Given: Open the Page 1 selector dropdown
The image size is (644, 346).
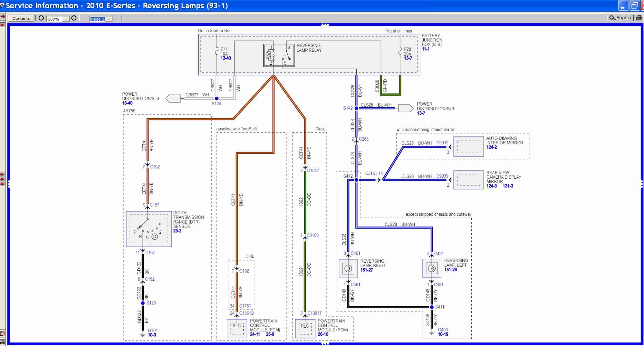Looking at the screenshot, I should tap(109, 19).
